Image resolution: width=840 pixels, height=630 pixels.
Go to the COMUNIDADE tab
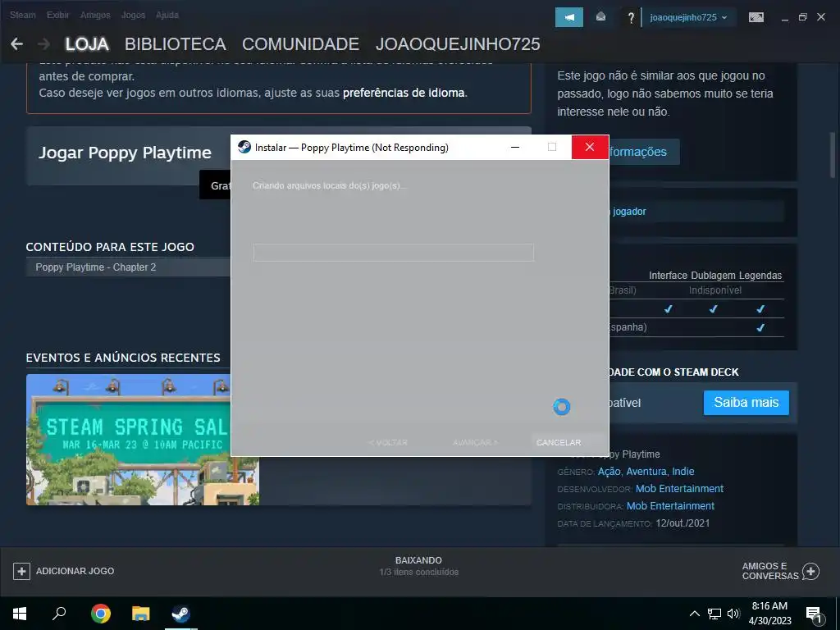point(300,44)
